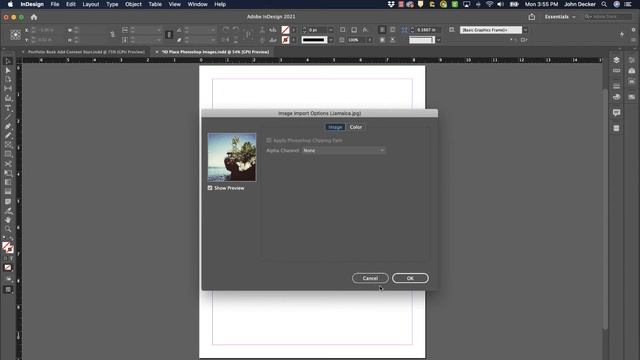Switch to the Color tab
640x360 pixels.
(356, 127)
